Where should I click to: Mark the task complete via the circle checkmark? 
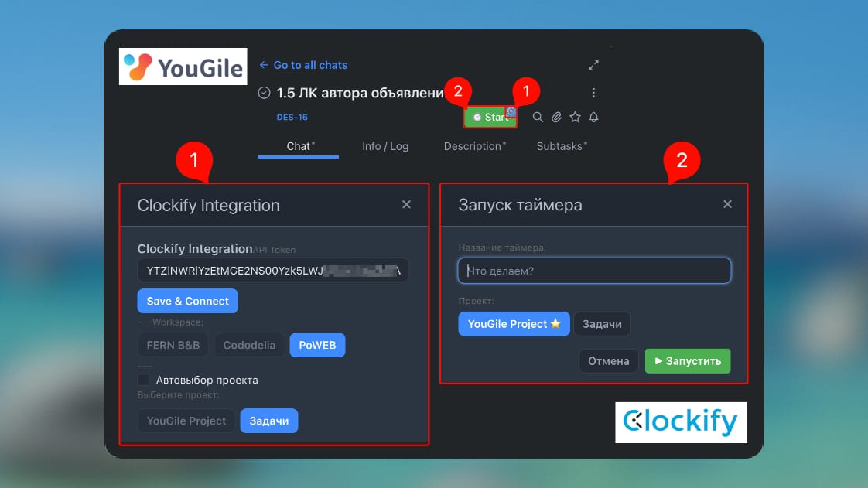coord(264,92)
